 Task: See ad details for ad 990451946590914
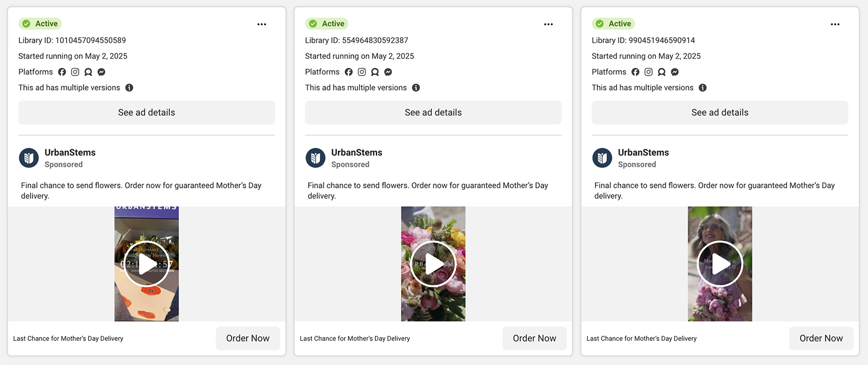tap(720, 112)
